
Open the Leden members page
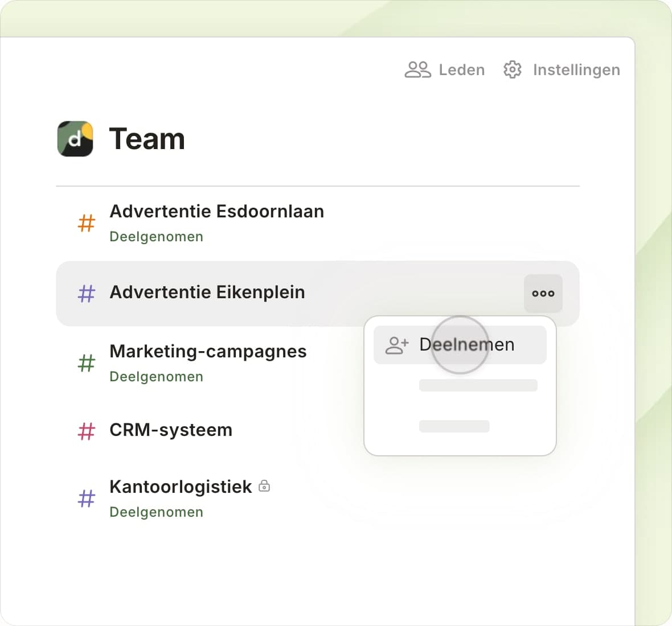461,70
